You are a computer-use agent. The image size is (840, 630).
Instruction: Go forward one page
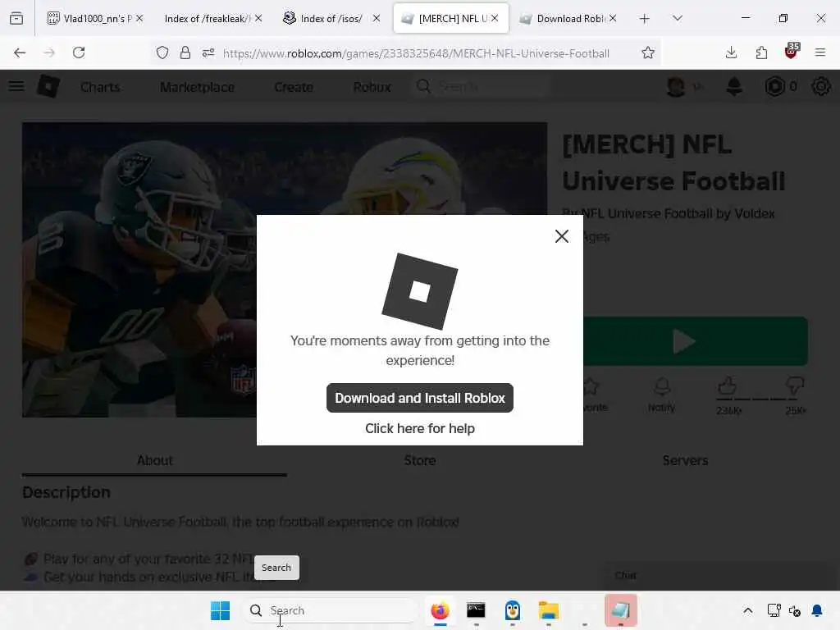tap(49, 52)
